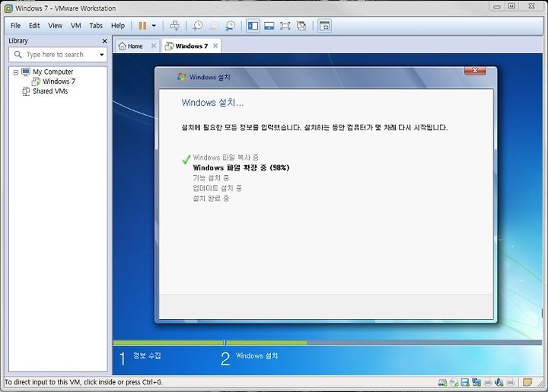Collapse the My Computer tree node
The image size is (548, 392).
(x=16, y=72)
